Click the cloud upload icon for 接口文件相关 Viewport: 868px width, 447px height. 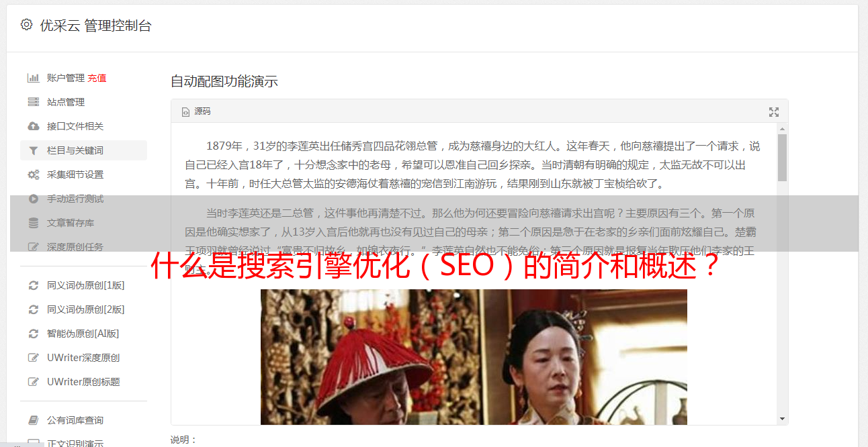(33, 126)
